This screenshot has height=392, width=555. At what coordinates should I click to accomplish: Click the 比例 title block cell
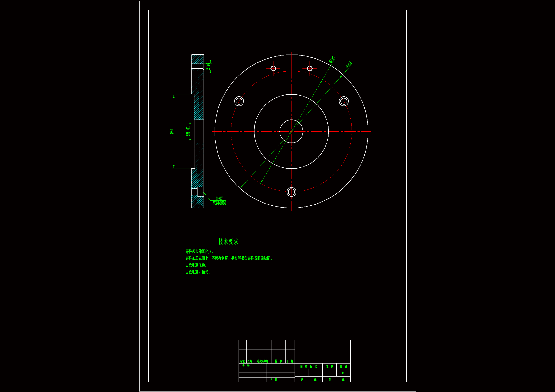point(343,366)
